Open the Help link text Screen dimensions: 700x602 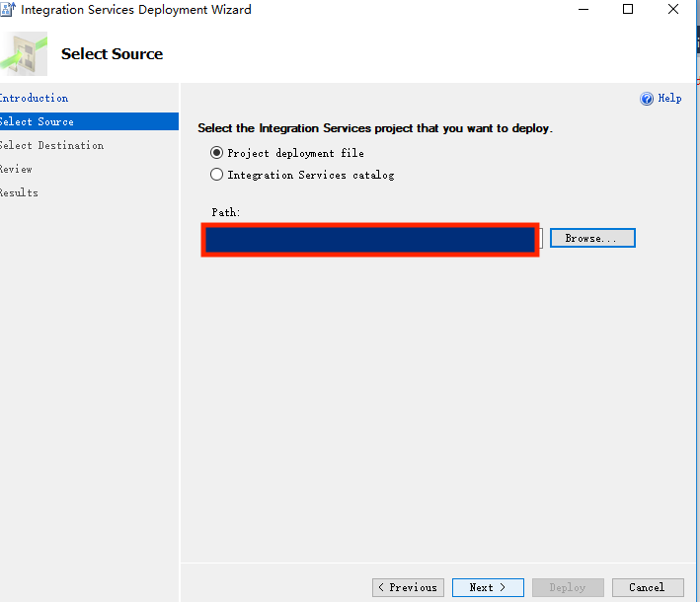tap(669, 99)
